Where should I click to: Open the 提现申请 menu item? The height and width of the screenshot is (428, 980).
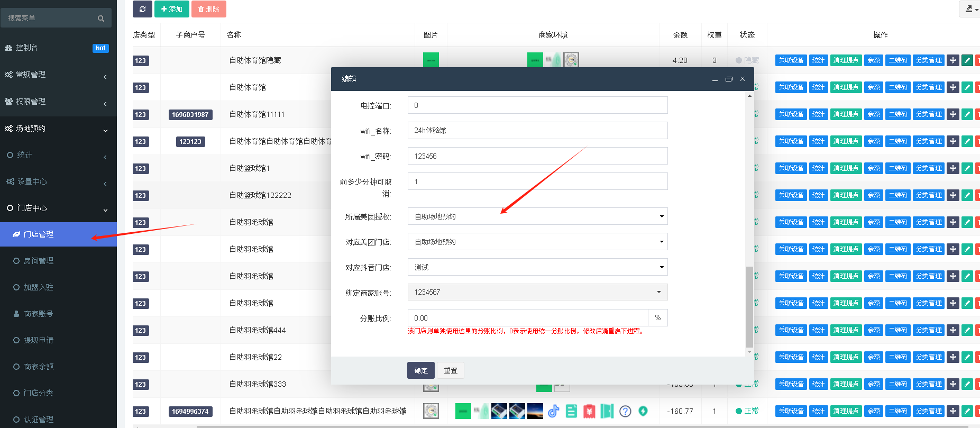(x=58, y=340)
